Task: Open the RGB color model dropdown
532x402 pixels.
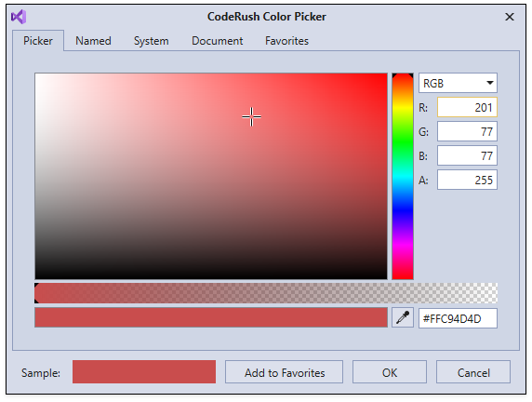Action: [x=458, y=83]
